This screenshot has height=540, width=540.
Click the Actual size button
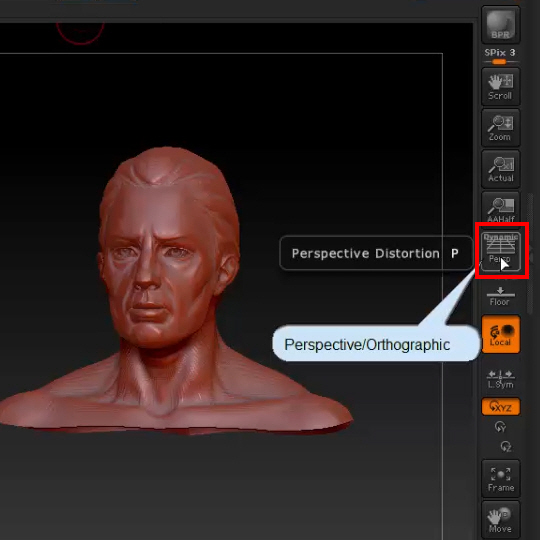click(500, 169)
